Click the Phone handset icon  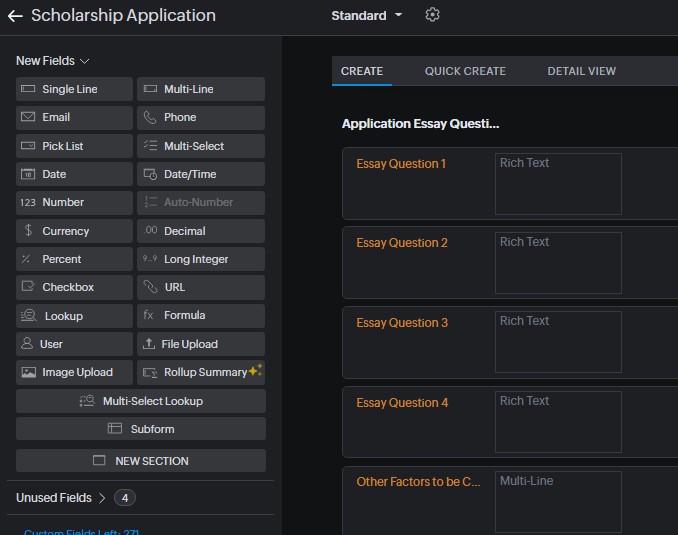[x=150, y=117]
